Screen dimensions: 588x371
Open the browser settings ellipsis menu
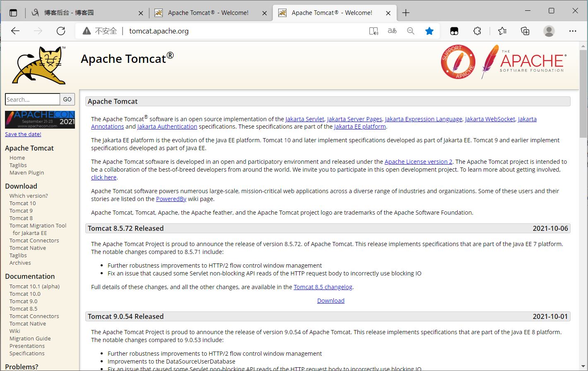pos(573,31)
